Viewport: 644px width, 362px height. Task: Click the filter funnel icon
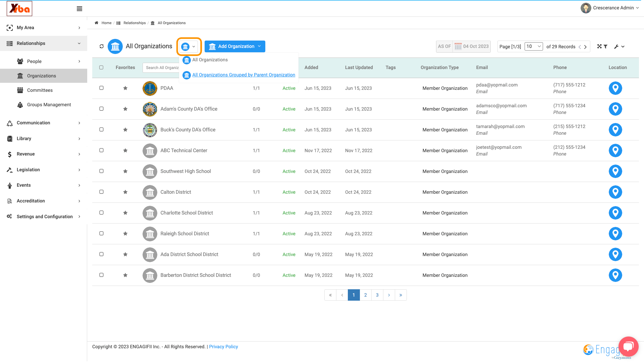[x=605, y=47]
